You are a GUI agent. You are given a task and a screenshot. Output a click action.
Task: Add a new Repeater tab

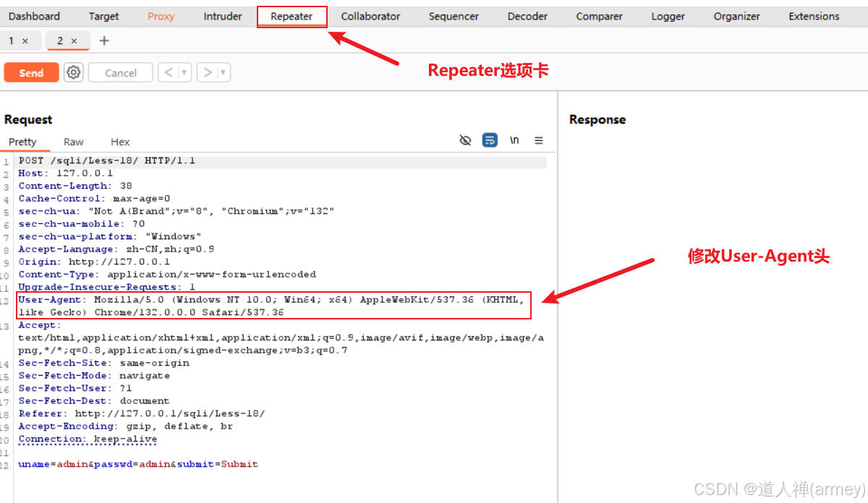click(x=104, y=40)
